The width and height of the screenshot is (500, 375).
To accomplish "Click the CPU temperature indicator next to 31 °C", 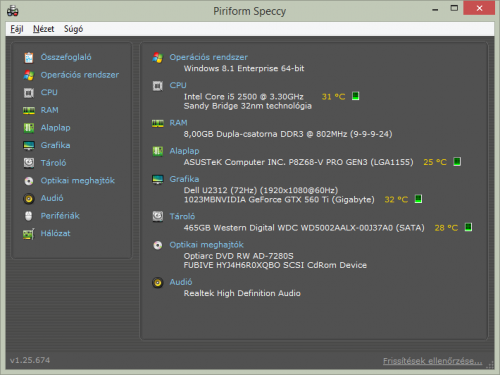I will click(x=356, y=96).
